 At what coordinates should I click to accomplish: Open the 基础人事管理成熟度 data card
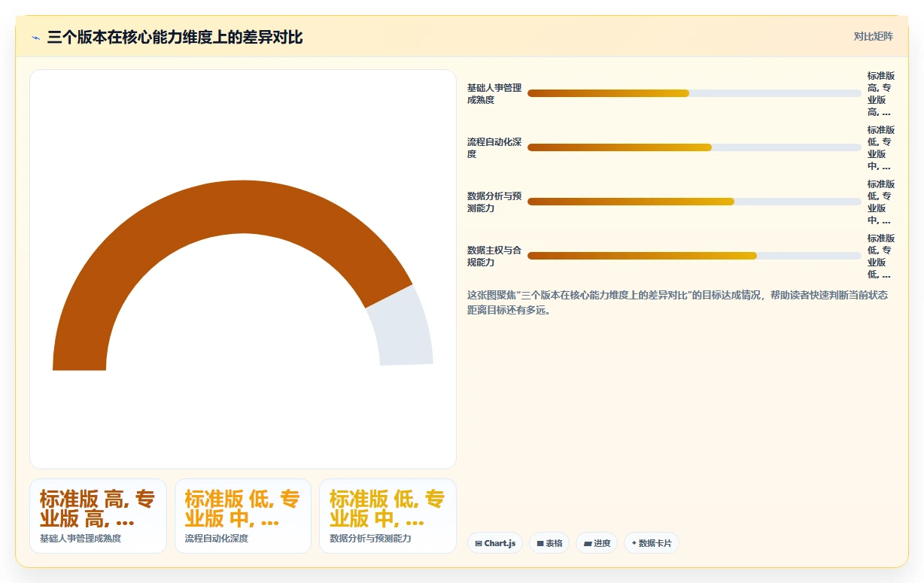[98, 516]
